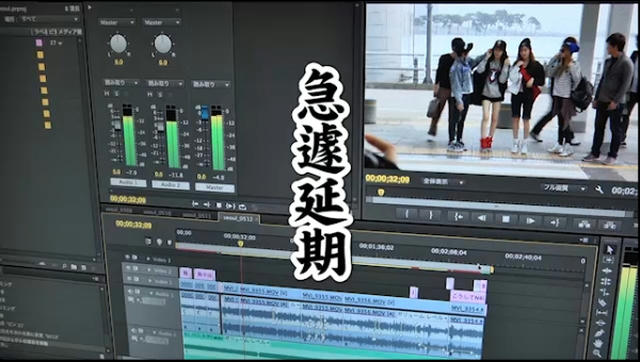The width and height of the screenshot is (640, 362).
Task: Select the Rate Stretch tool
Action: click(x=605, y=292)
